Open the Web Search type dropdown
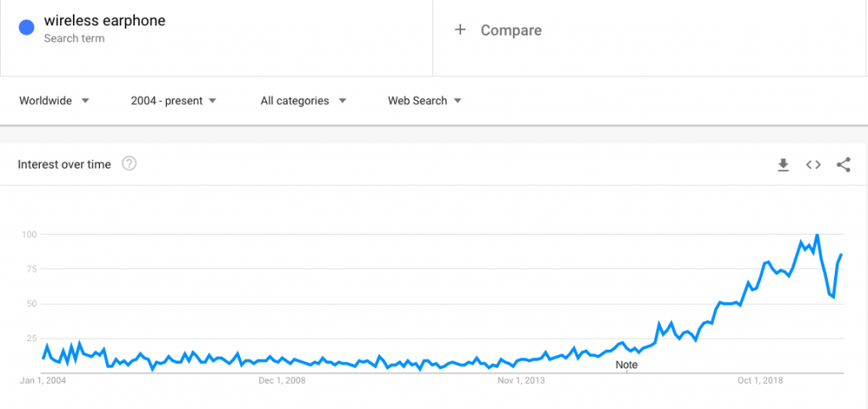868x409 pixels. coord(425,101)
